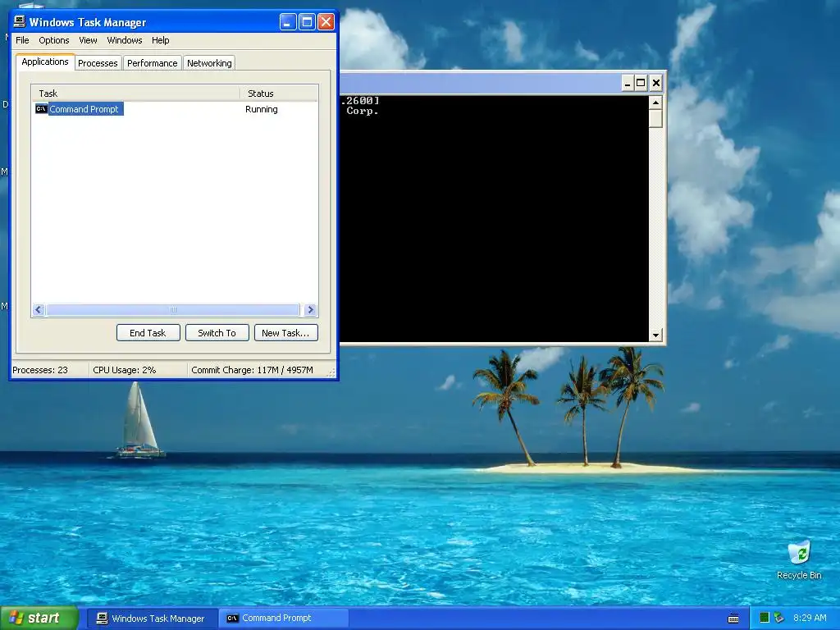This screenshot has width=840, height=630.
Task: Open the Help menu
Action: [160, 40]
